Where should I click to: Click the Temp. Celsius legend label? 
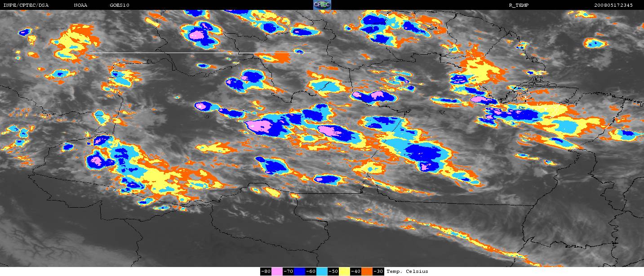click(407, 272)
